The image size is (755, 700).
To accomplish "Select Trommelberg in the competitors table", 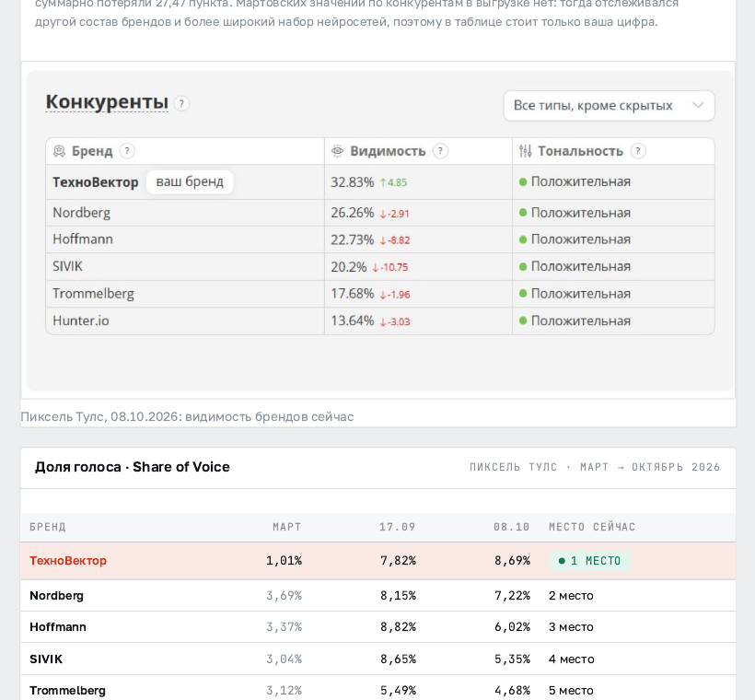I will (93, 294).
